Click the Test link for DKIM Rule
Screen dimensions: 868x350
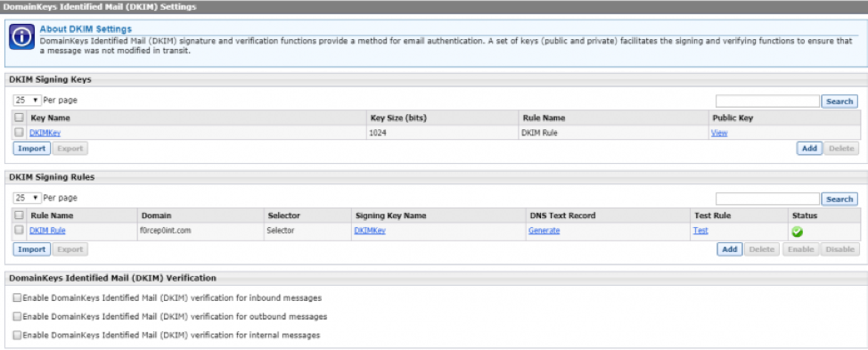(700, 231)
